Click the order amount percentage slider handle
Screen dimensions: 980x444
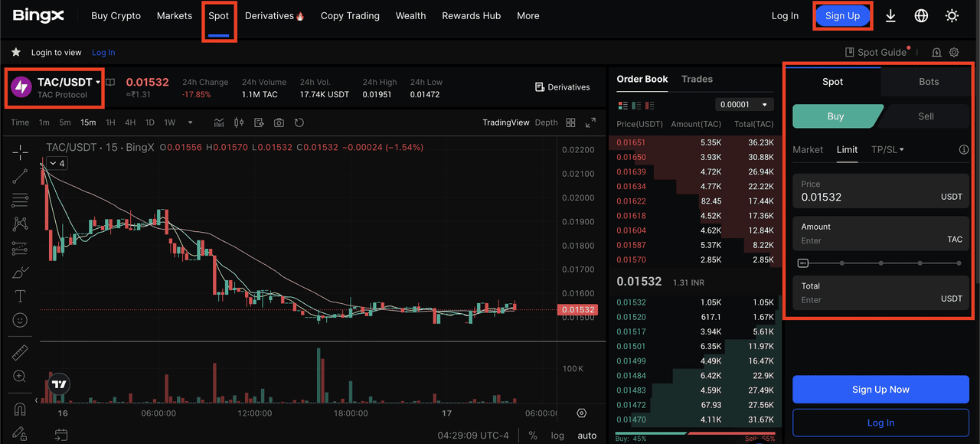point(802,263)
